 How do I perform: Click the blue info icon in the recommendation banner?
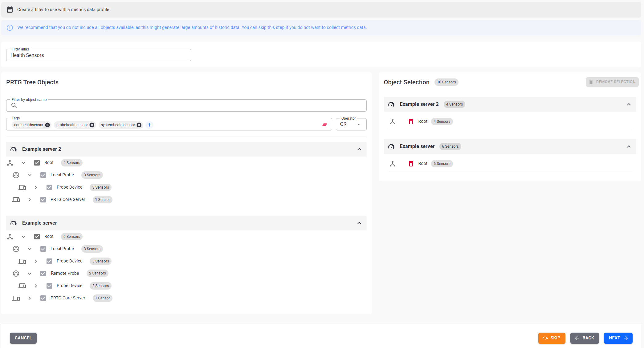coord(10,28)
